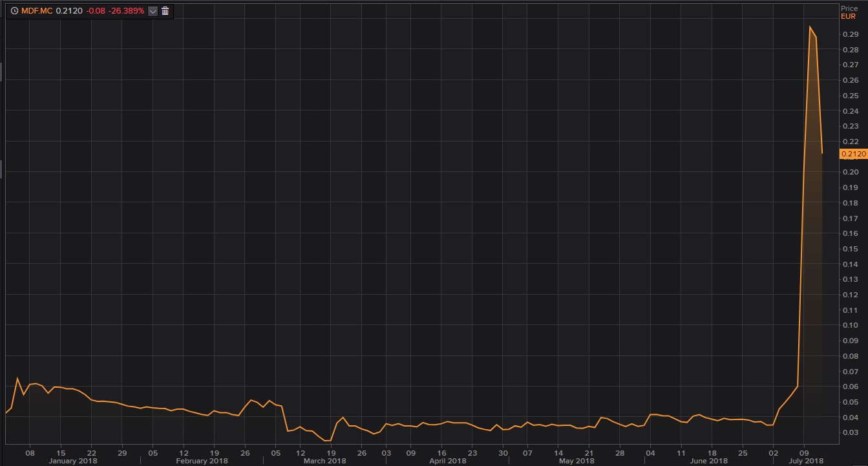Click the 22 date tick label
Image resolution: width=868 pixels, height=466 pixels.
(92, 452)
